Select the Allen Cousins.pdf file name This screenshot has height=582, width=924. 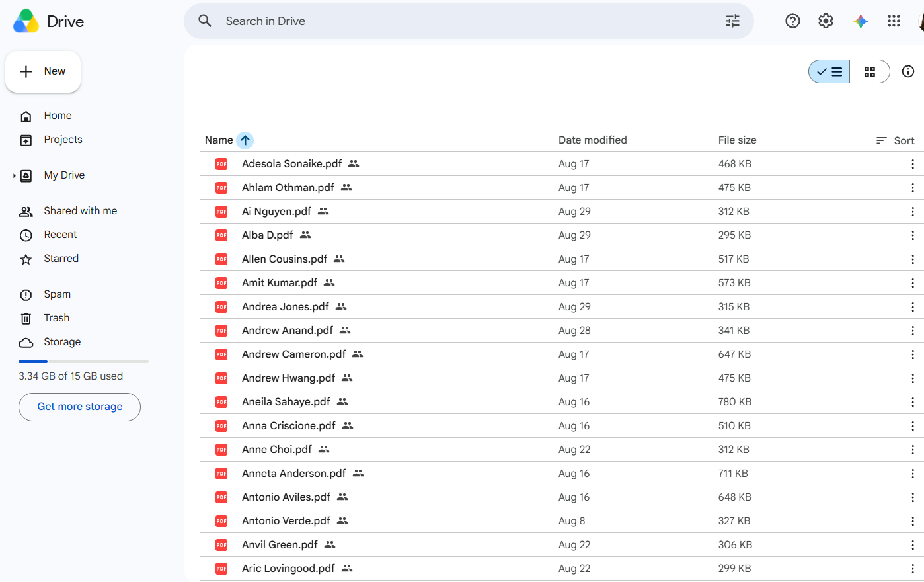[x=284, y=259]
